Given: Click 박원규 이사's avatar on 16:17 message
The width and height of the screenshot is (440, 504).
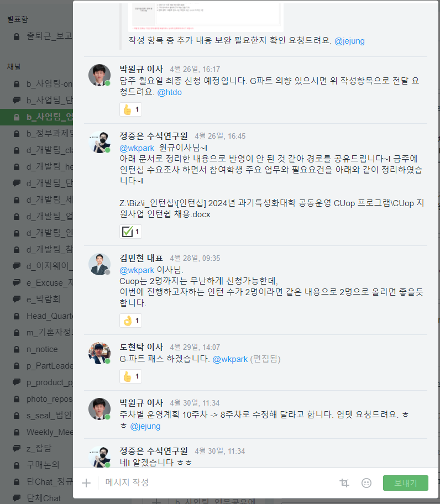Looking at the screenshot, I should [99, 76].
